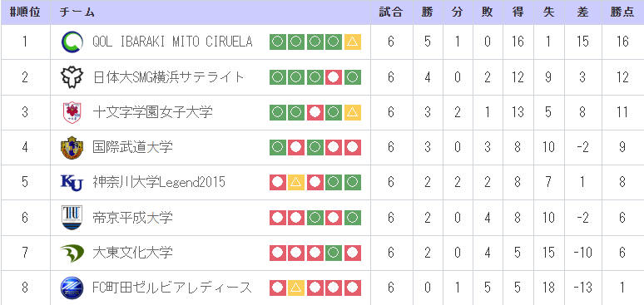The width and height of the screenshot is (644, 305).
Task: Click the yellow draw triangle for QOL IBARAKI
Action: tap(353, 42)
